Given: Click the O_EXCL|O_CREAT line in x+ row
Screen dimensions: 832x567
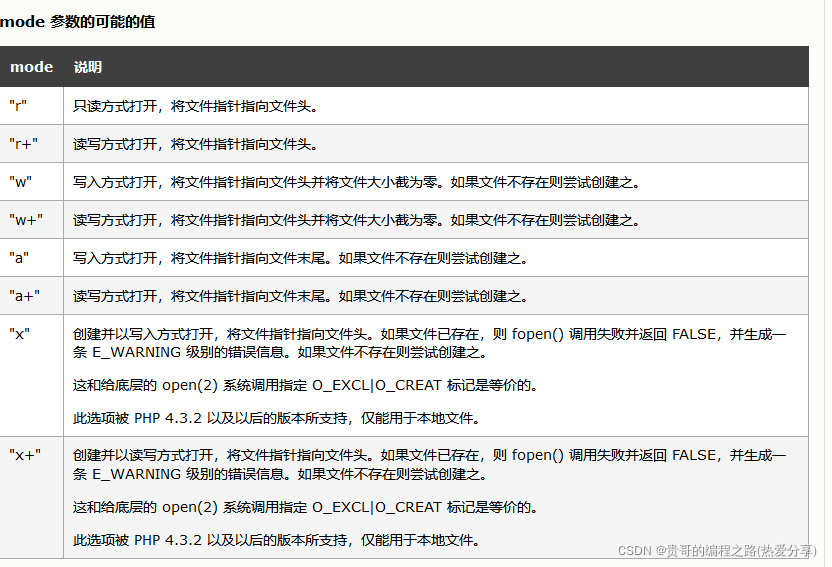Looking at the screenshot, I should 306,507.
